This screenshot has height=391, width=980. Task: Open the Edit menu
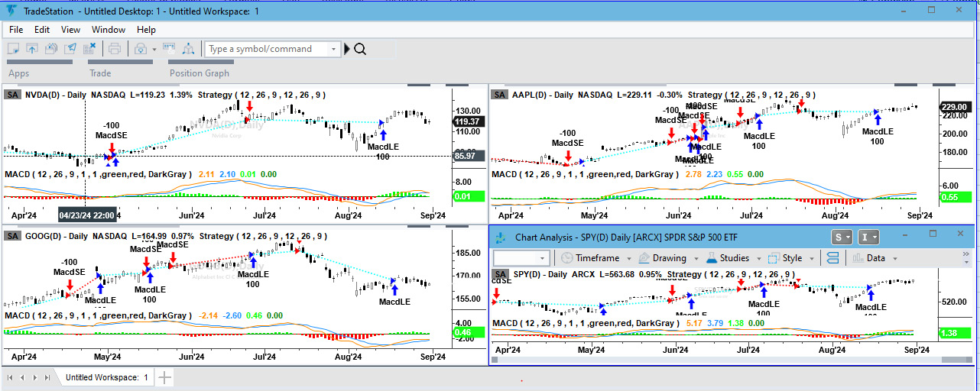coord(42,30)
